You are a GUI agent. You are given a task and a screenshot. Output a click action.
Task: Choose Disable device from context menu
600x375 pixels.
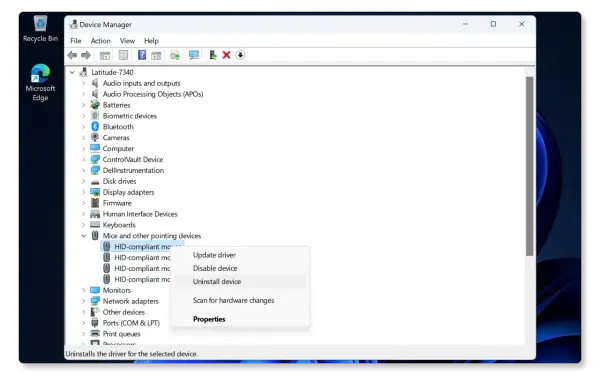tap(240, 268)
